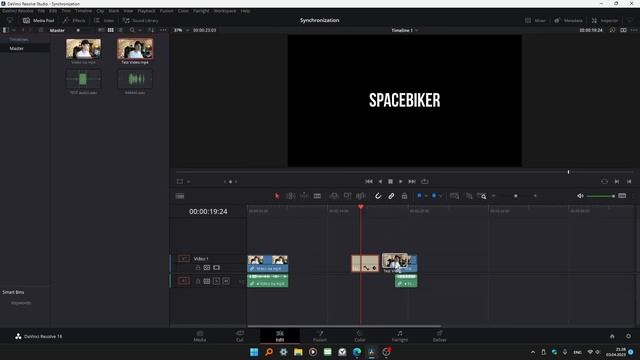Screen dimensions: 640x360
Task: Search the media pool with magnifier icon
Action: [x=132, y=30]
